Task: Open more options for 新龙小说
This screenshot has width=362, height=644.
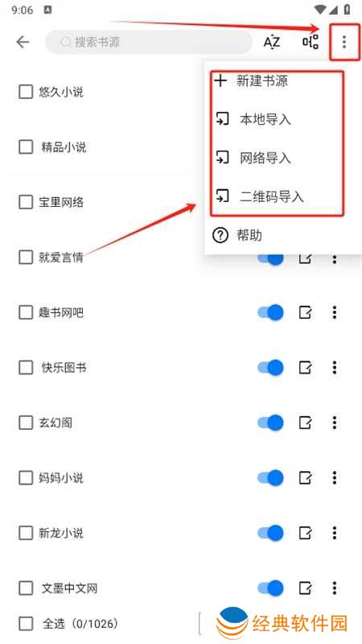Action: (335, 533)
